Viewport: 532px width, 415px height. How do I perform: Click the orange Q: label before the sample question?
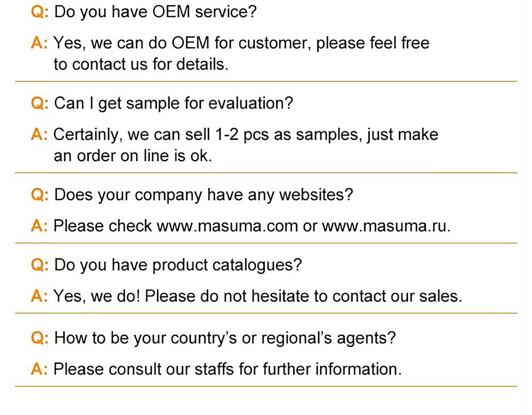(40, 103)
